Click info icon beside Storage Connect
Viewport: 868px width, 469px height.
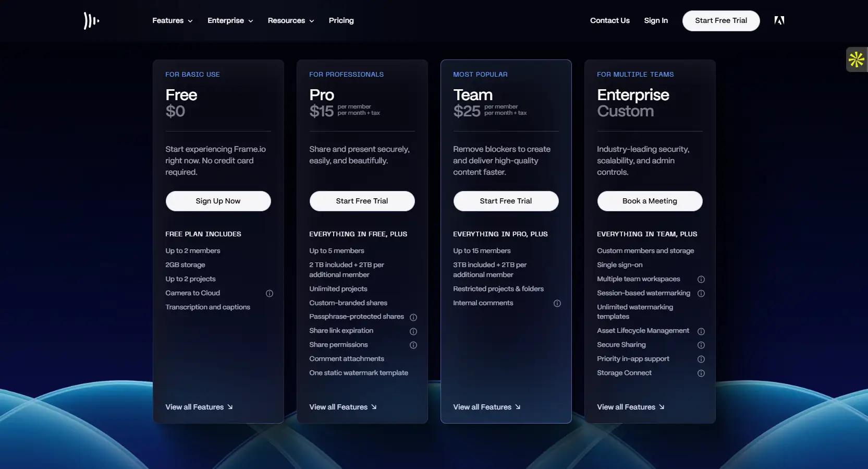pyautogui.click(x=701, y=374)
